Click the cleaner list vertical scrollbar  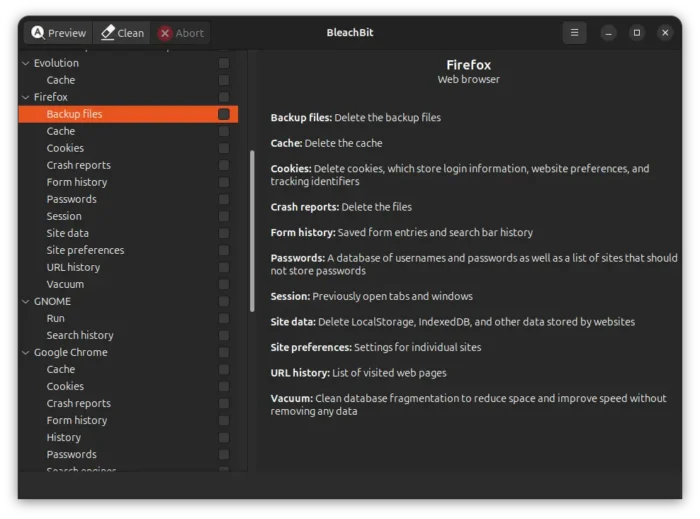click(x=252, y=230)
